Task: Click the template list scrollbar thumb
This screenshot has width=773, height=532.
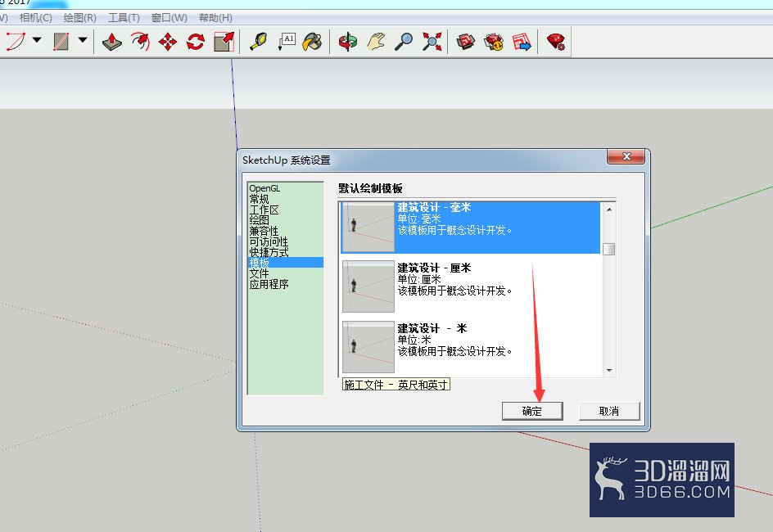Action: pyautogui.click(x=609, y=250)
